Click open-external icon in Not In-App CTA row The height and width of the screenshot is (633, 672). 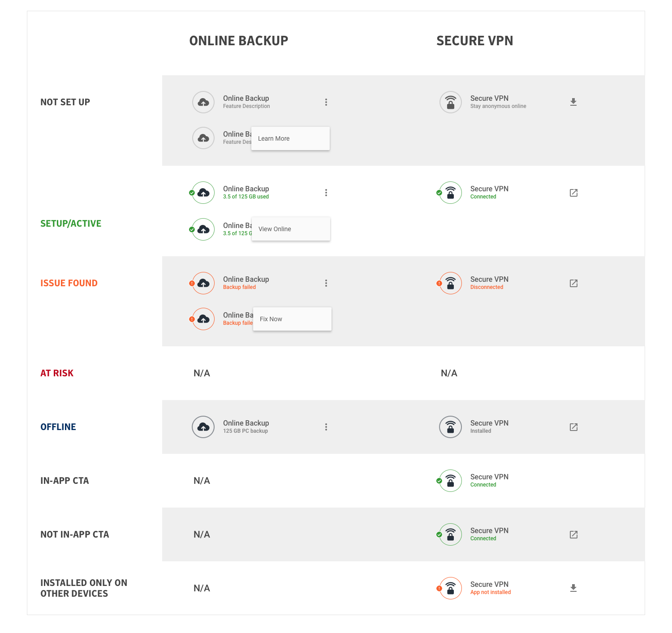click(x=573, y=534)
